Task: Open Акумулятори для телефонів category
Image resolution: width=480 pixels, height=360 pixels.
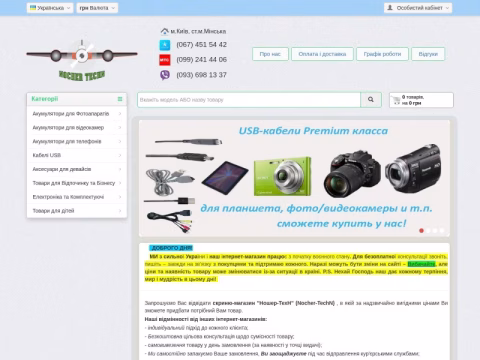Action: point(67,141)
